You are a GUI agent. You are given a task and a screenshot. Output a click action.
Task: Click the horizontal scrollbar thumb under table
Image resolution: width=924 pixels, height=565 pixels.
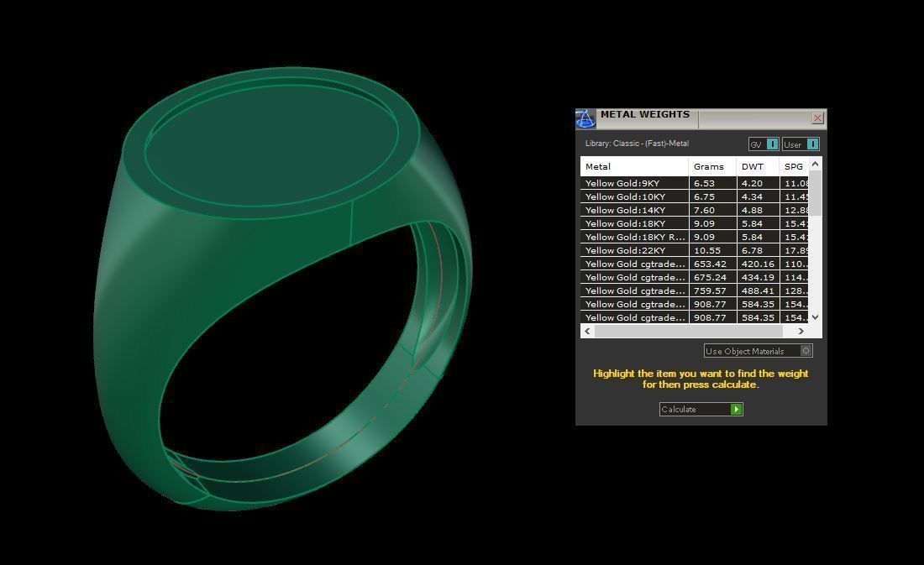(688, 331)
